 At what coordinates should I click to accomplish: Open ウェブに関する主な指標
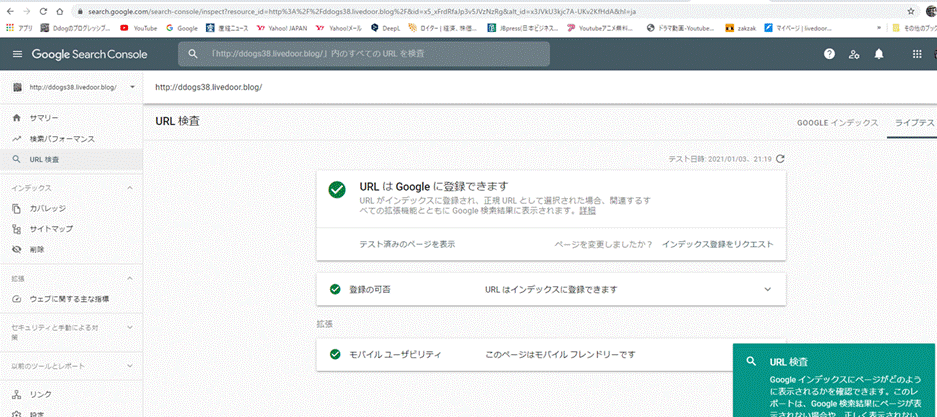tap(71, 299)
